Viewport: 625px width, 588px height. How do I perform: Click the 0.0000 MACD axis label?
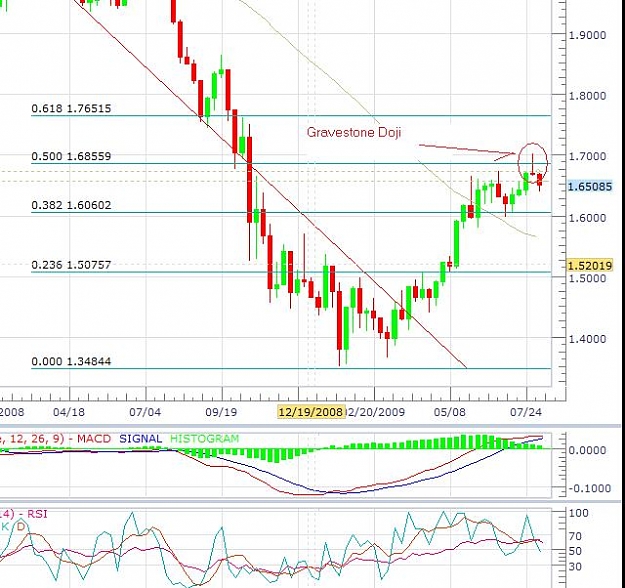(588, 450)
